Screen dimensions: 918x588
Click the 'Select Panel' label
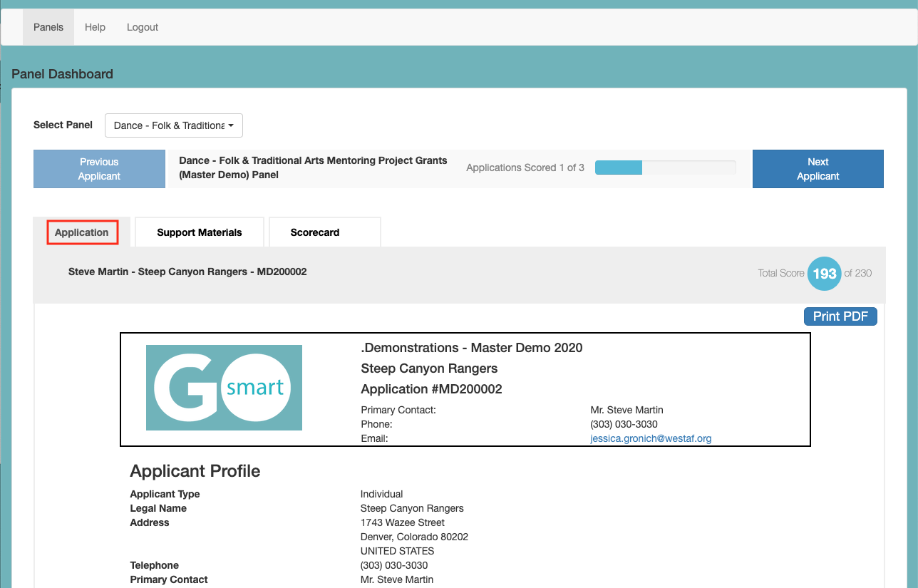coord(63,125)
